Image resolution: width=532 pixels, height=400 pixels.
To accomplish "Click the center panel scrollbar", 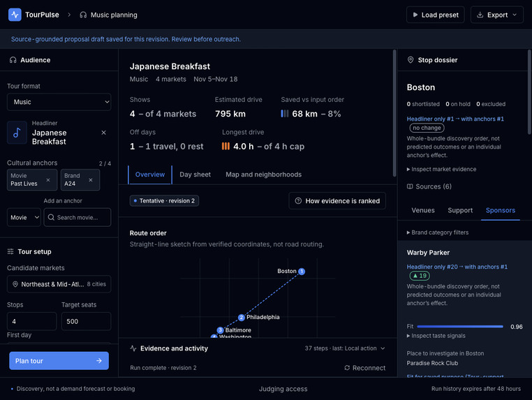I will (x=394, y=113).
